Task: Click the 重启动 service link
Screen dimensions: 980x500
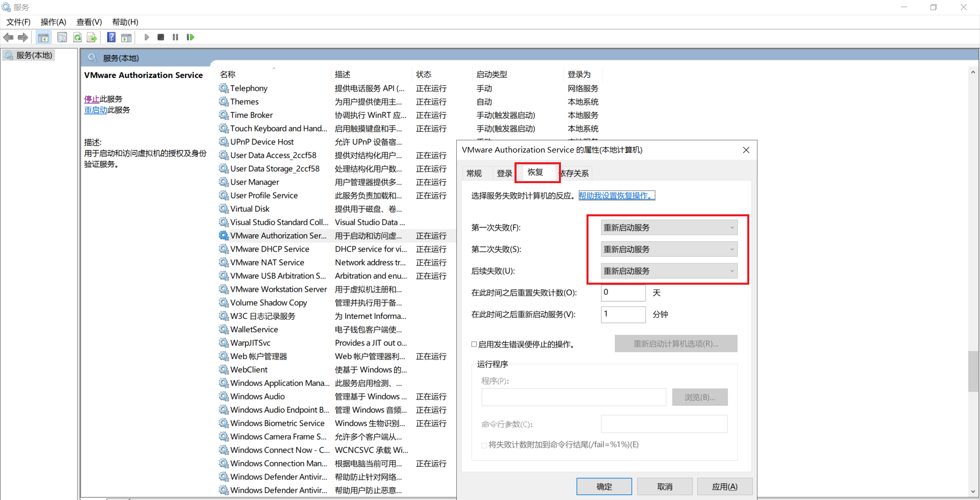Action: coord(96,110)
